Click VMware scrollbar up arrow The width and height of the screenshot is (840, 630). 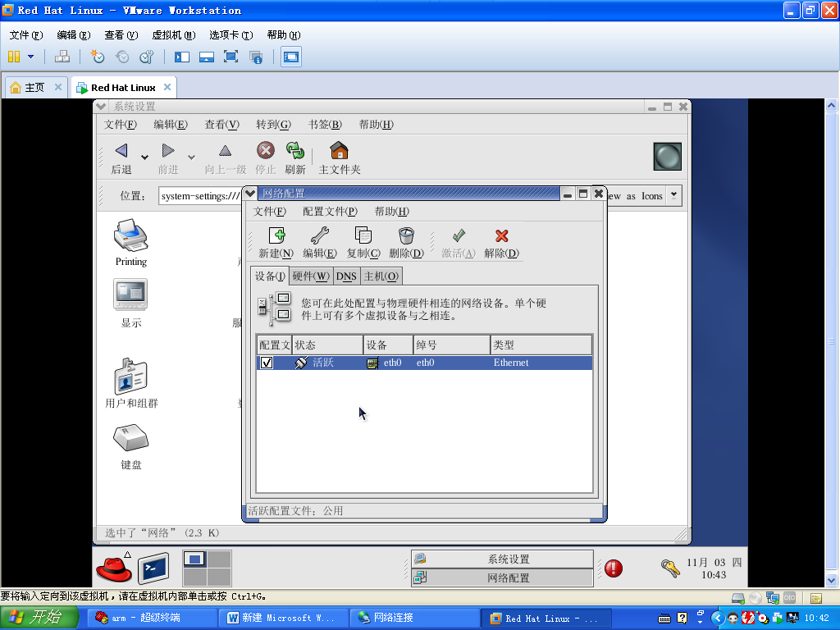point(832,106)
